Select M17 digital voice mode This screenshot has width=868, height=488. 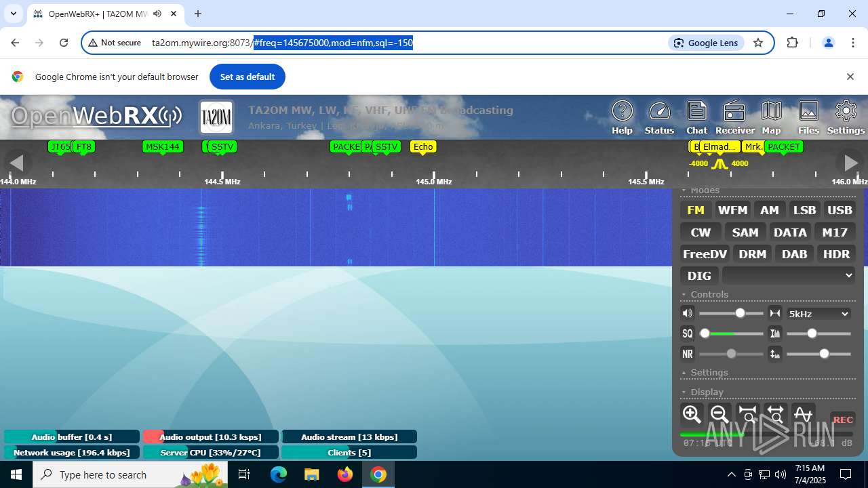coord(835,232)
